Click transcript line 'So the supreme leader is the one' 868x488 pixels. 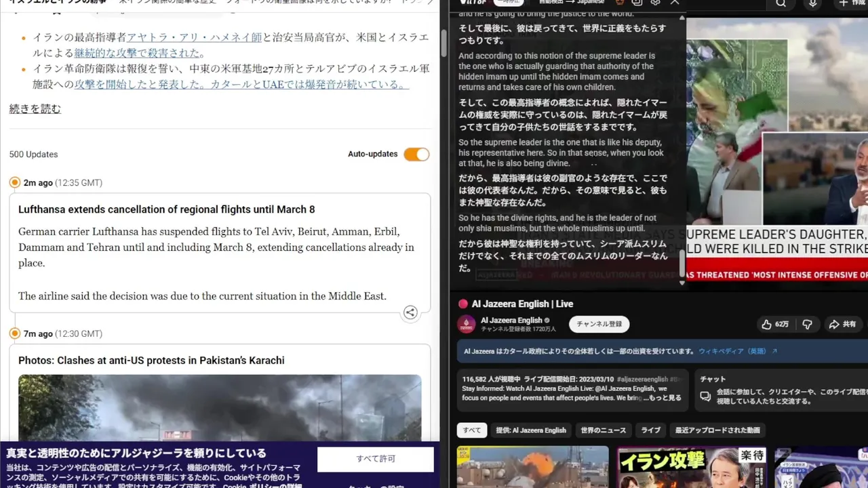pyautogui.click(x=561, y=153)
